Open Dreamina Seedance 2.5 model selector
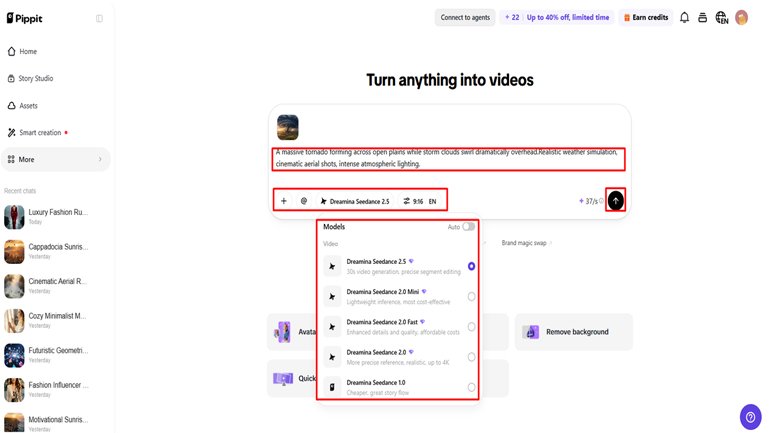Image resolution: width=770 pixels, height=433 pixels. coord(355,201)
